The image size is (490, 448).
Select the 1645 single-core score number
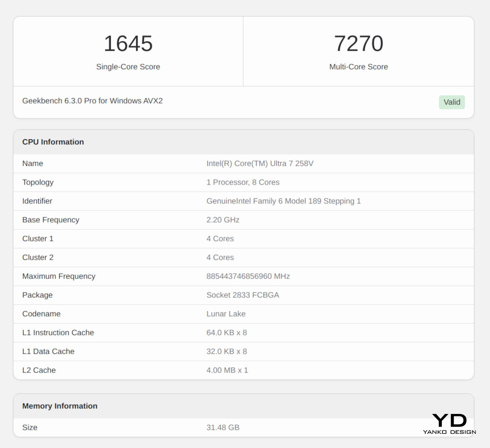pyautogui.click(x=128, y=43)
